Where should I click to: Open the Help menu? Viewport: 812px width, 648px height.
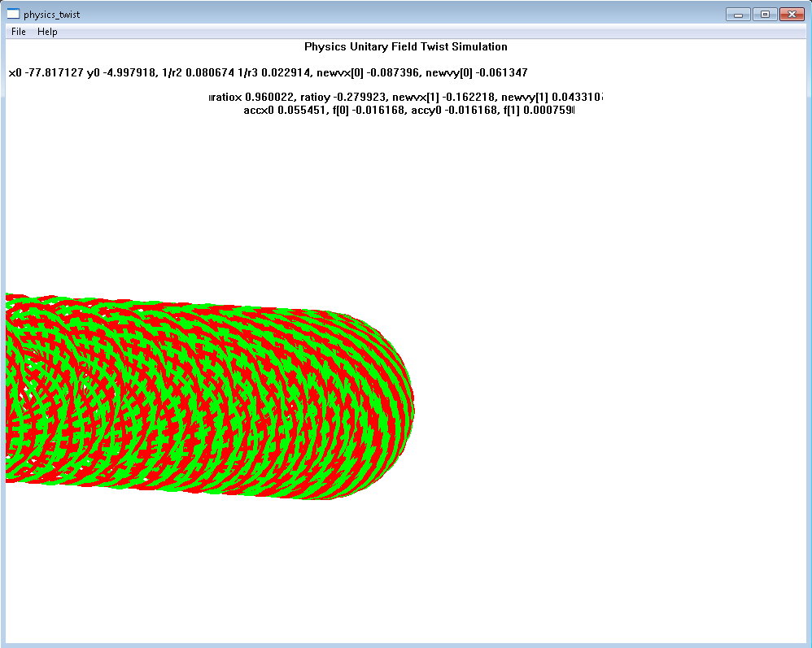[47, 32]
